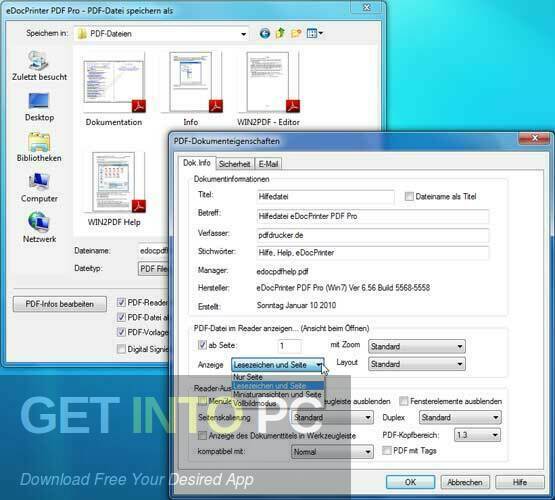Toggle the ab Seite checkbox
The height and width of the screenshot is (500, 555).
point(202,345)
